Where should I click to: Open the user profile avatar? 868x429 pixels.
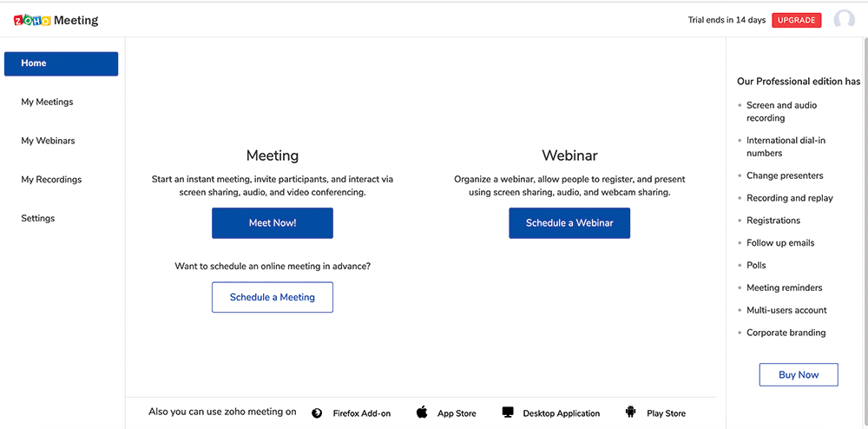(x=845, y=20)
